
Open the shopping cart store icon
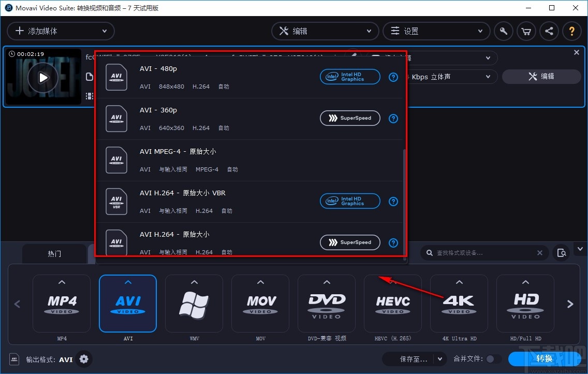coord(526,31)
